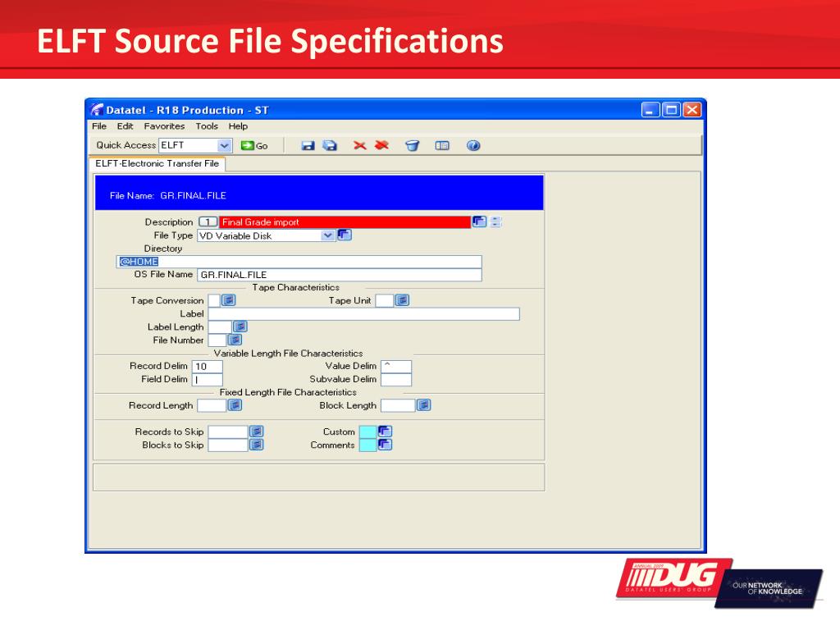840x630 pixels.
Task: Click the field list toolbar icon
Action: click(442, 146)
